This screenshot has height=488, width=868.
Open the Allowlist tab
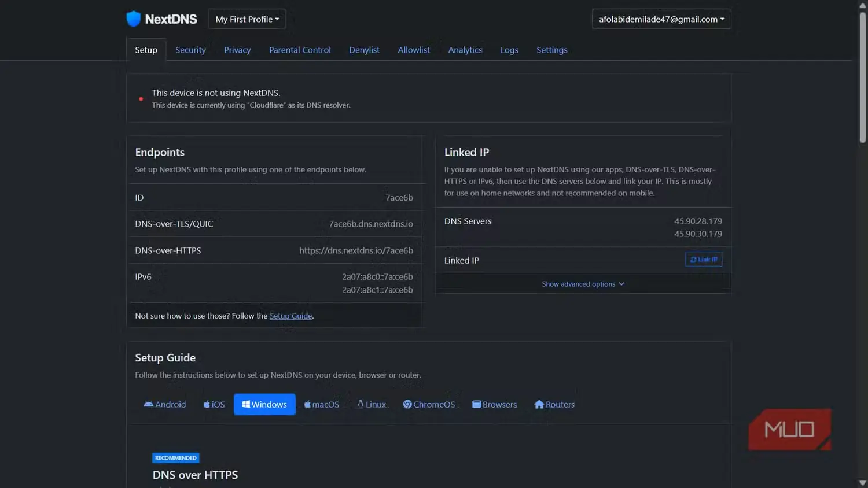(x=414, y=50)
